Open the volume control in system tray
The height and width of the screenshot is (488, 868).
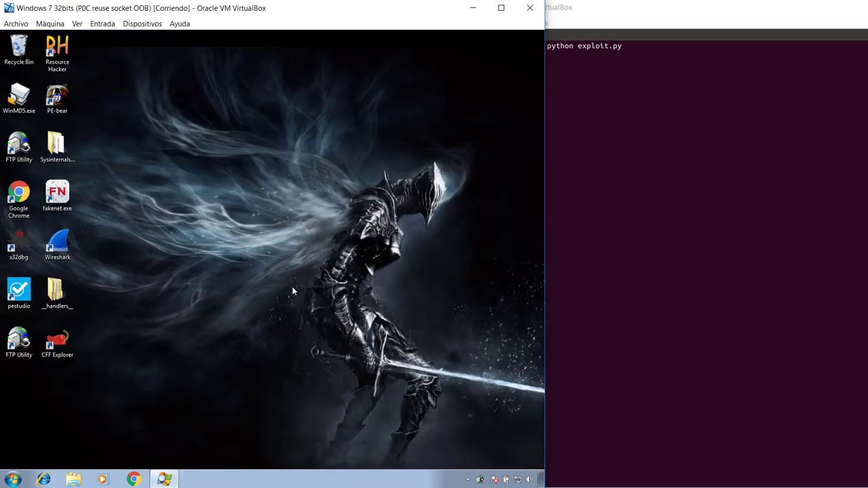[x=530, y=480]
